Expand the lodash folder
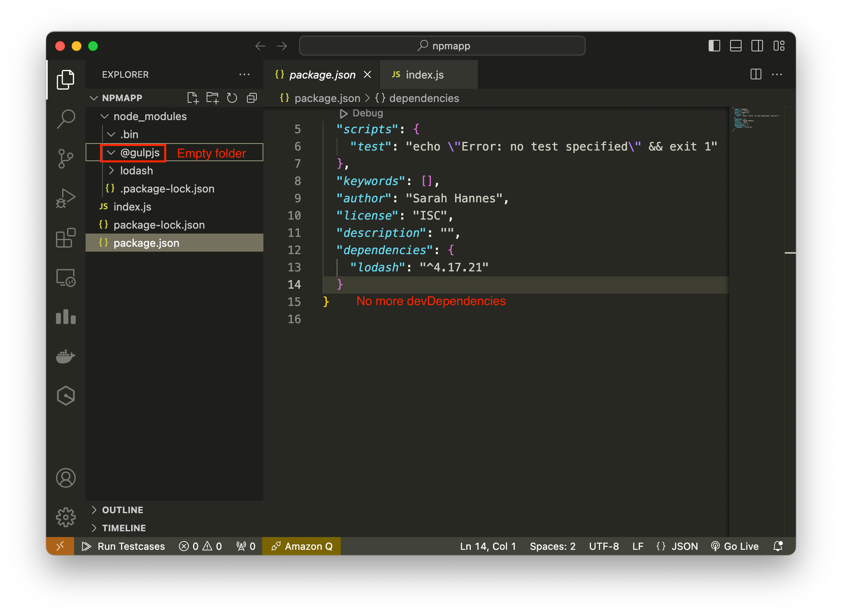This screenshot has height=616, width=842. click(111, 171)
